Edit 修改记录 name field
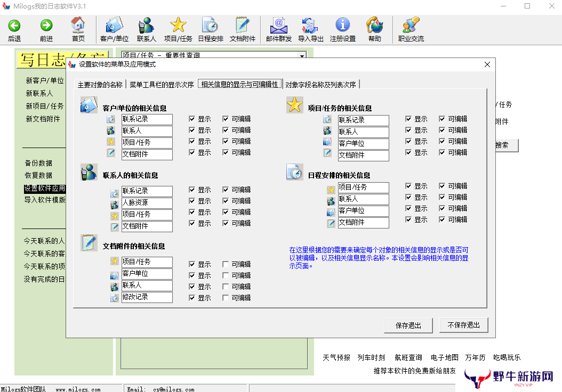The image size is (562, 392). [x=147, y=297]
